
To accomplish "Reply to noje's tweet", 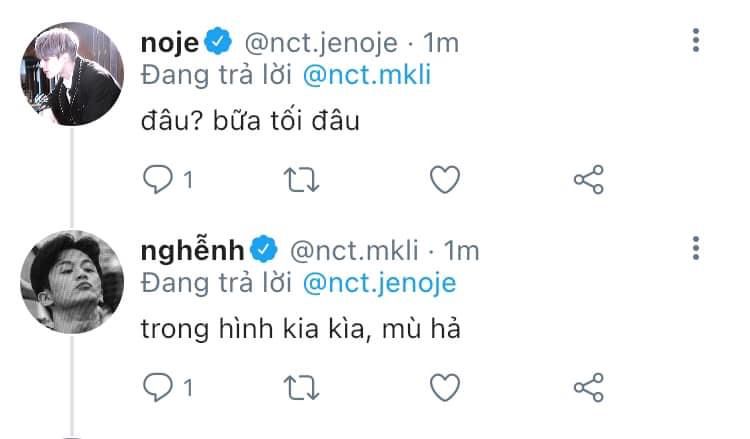I will (158, 179).
